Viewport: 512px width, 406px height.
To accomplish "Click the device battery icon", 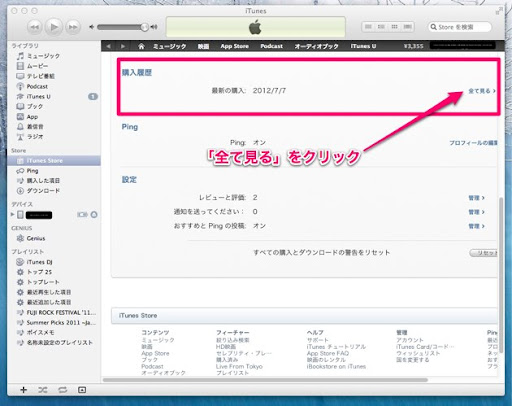I will tap(82, 215).
